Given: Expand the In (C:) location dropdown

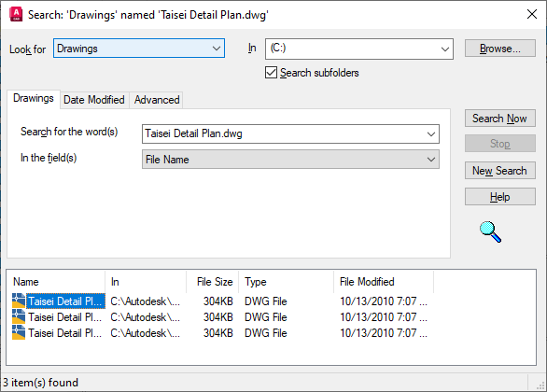Looking at the screenshot, I should coord(359,49).
